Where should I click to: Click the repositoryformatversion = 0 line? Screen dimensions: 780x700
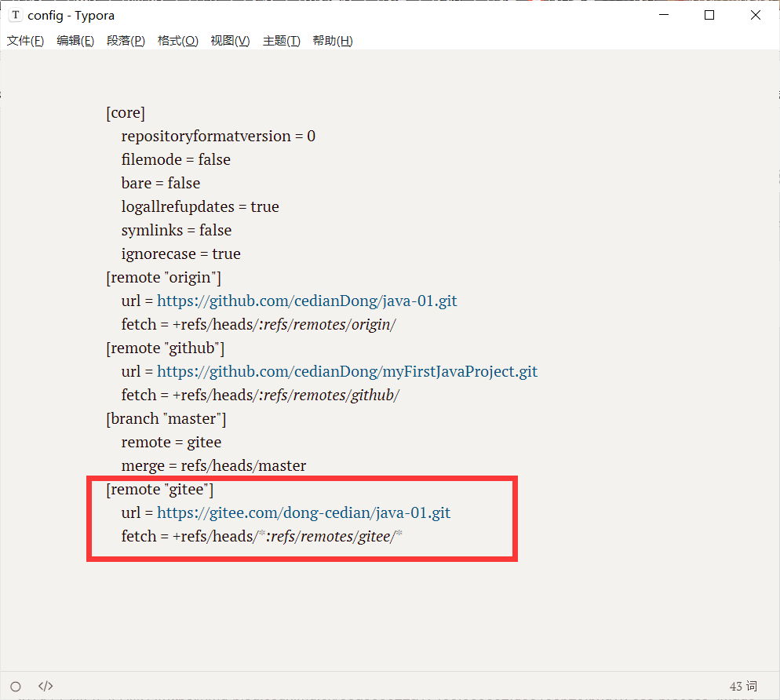point(218,137)
